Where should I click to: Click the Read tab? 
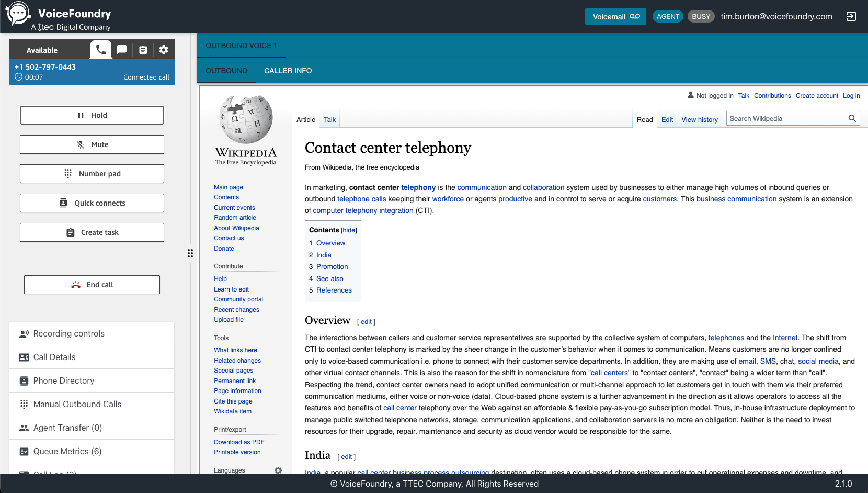[x=645, y=119]
